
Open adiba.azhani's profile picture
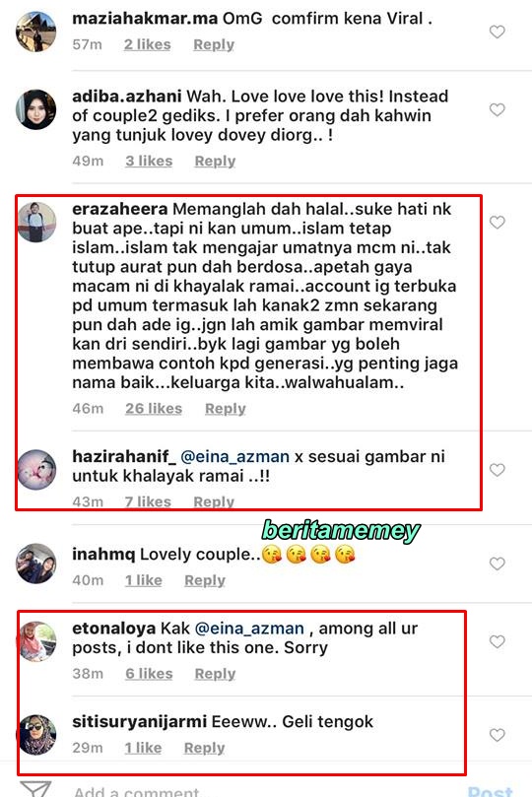click(x=36, y=109)
